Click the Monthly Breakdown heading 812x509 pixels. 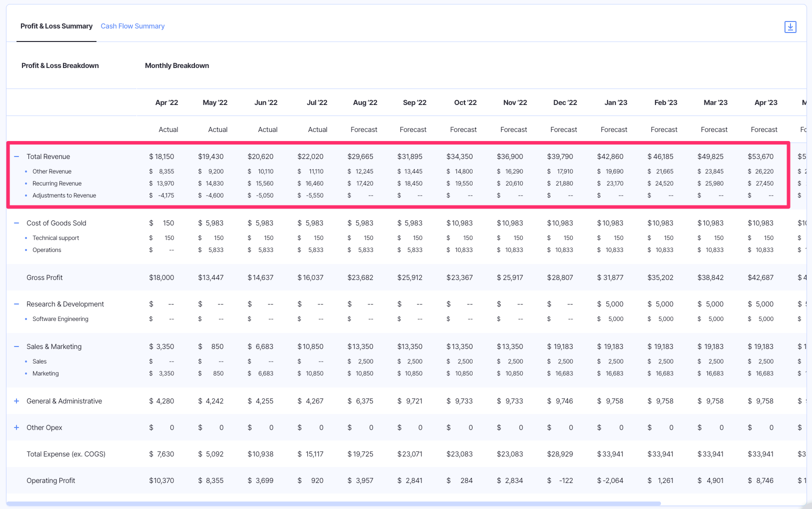[176, 65]
